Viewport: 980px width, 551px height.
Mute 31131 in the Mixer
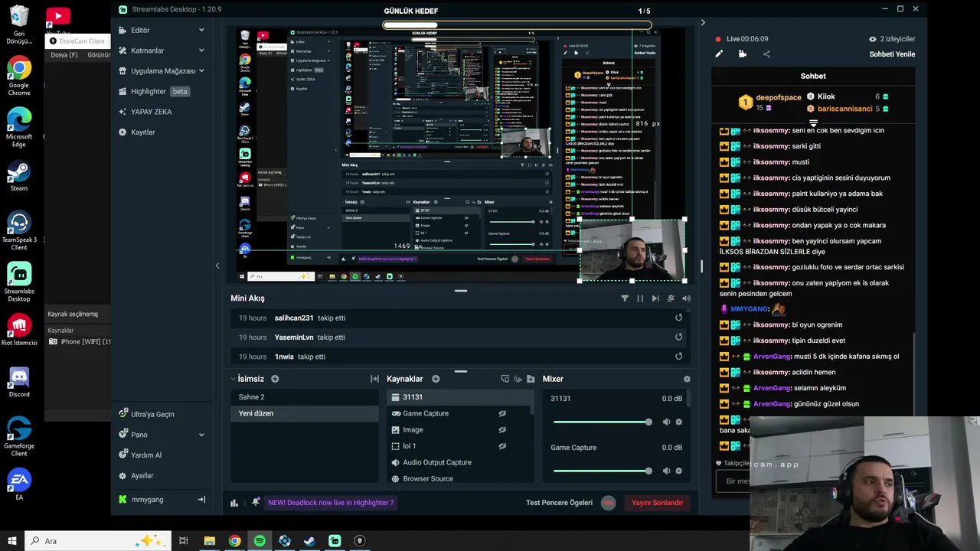[666, 422]
